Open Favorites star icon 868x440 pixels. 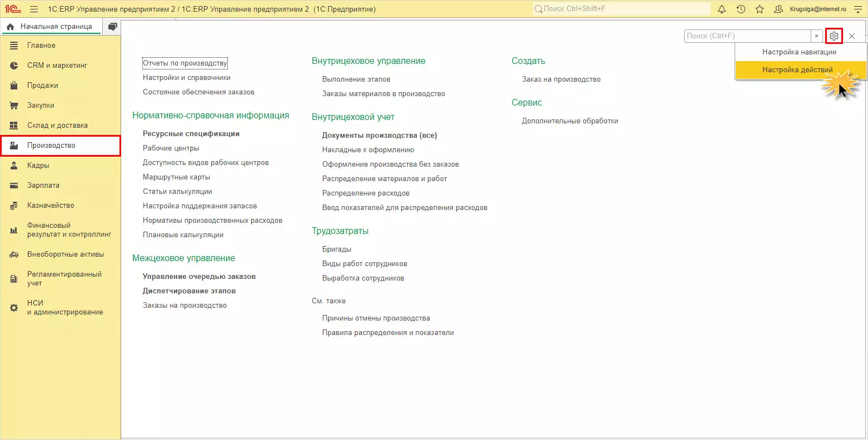[760, 9]
